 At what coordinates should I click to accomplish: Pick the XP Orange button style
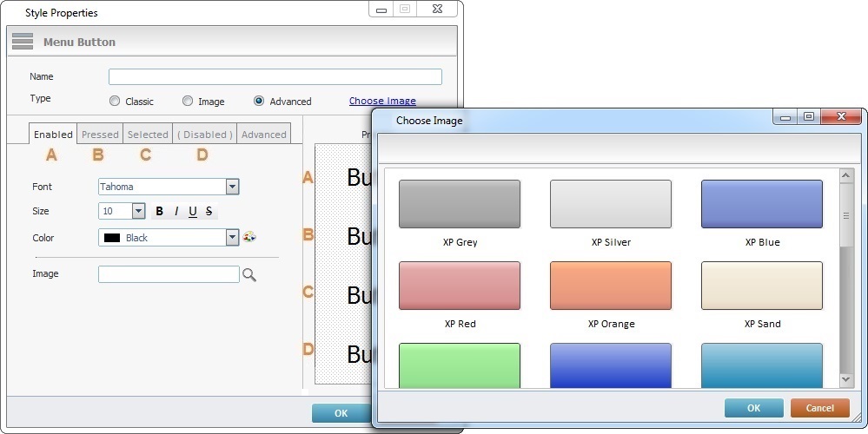pos(611,286)
